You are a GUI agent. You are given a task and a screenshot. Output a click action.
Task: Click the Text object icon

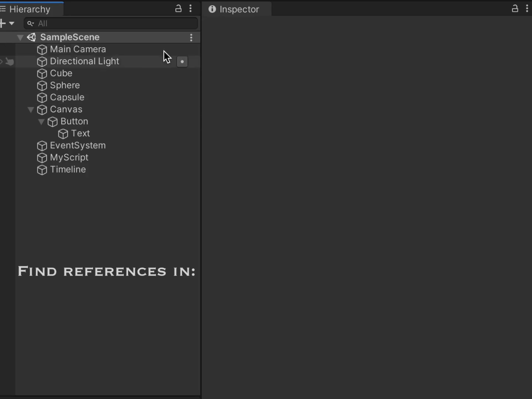(63, 134)
